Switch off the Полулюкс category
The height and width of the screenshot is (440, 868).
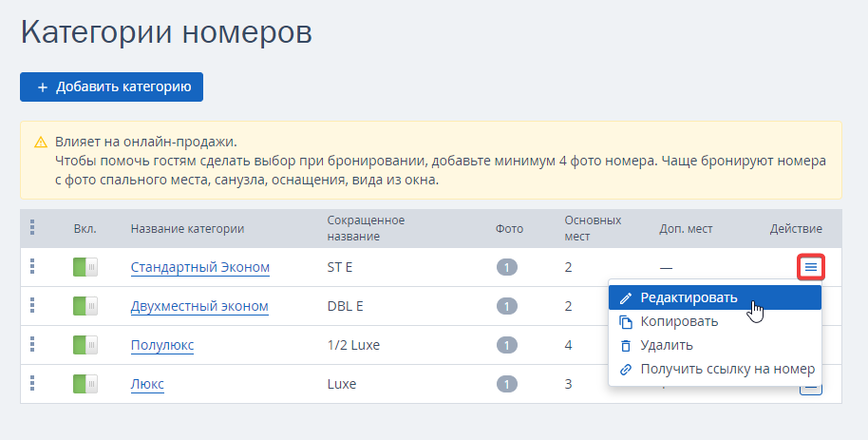pyautogui.click(x=85, y=345)
